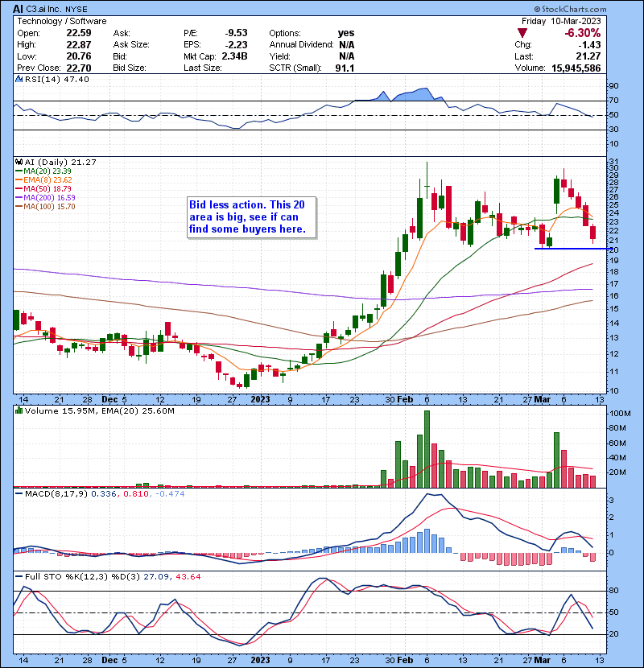Click the RSI(14) 47.40 indicator label

[x=57, y=79]
